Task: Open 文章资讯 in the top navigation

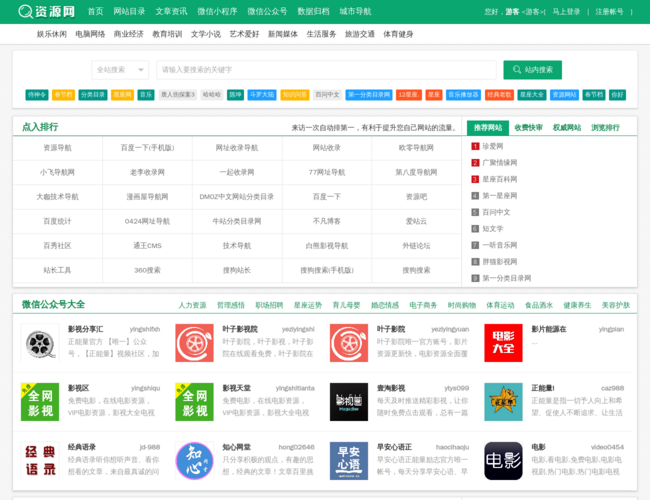Action: tap(171, 12)
